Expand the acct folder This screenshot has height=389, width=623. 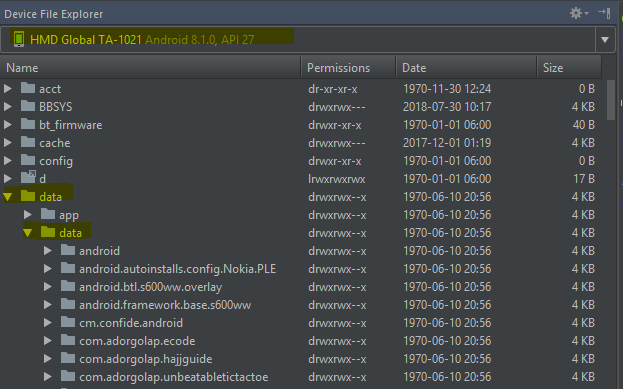(8, 89)
